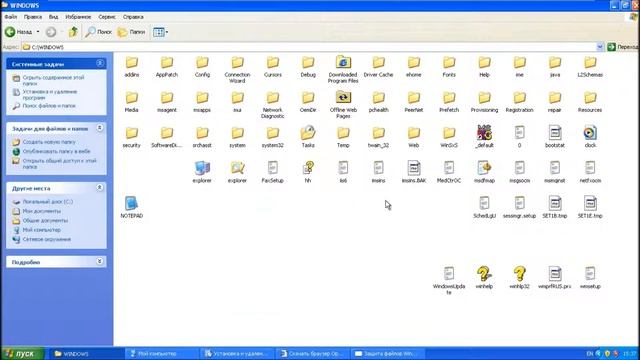Image resolution: width=640 pixels, height=360 pixels.
Task: Select the _default program file icon
Action: [484, 133]
